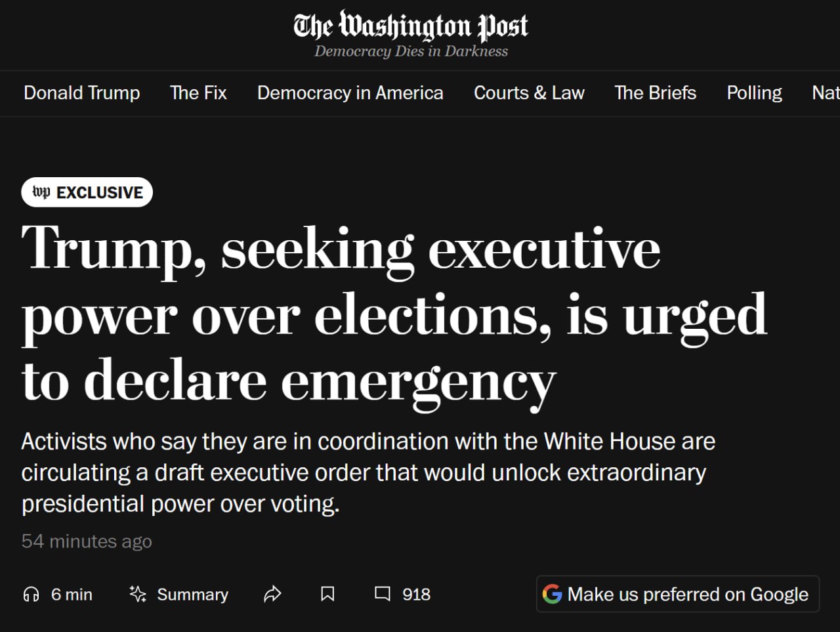
Task: Click the 54 minutes ago timestamp
Action: [x=87, y=541]
